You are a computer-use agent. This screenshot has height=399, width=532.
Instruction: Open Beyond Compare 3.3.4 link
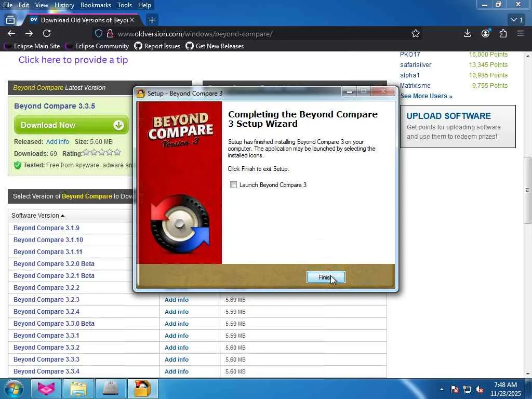(x=46, y=371)
